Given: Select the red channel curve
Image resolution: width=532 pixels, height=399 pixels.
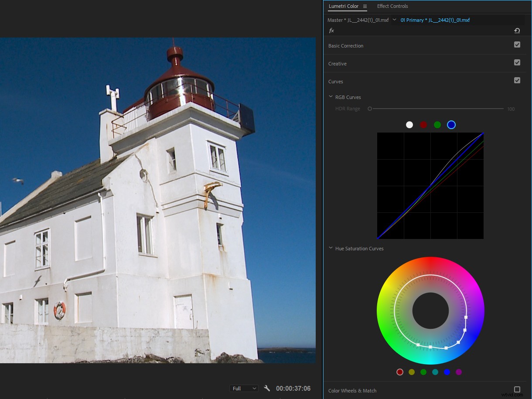Looking at the screenshot, I should pos(423,125).
